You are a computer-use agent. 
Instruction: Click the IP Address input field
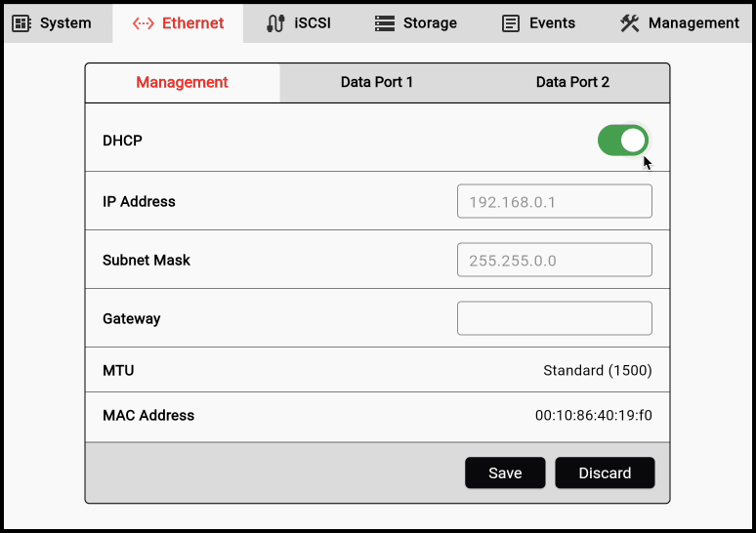[554, 202]
